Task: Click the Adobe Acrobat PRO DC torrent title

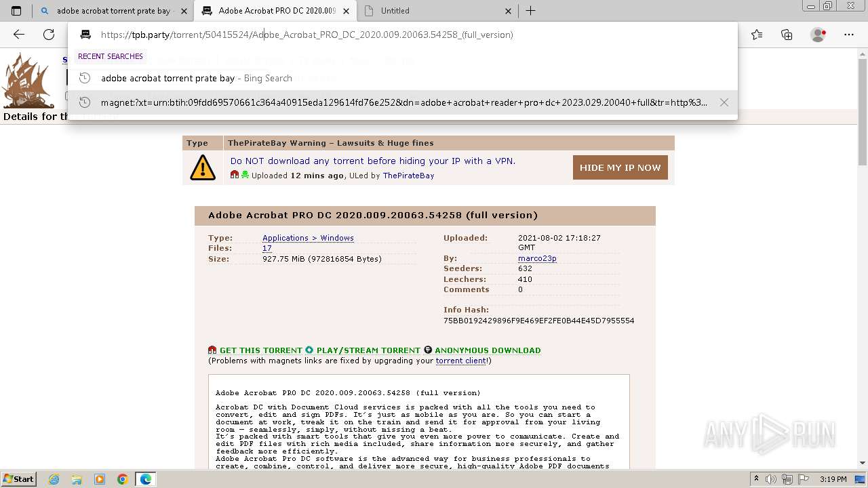Action: tap(373, 215)
